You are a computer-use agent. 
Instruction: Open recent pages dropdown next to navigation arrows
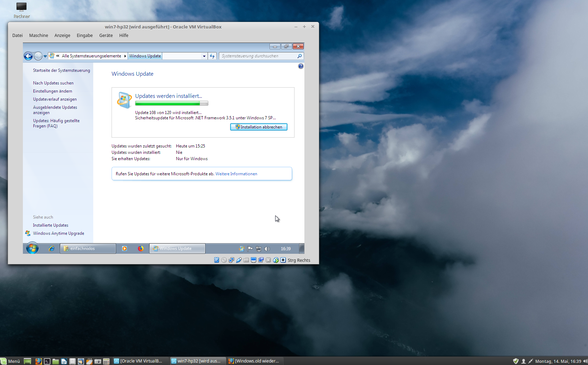45,56
